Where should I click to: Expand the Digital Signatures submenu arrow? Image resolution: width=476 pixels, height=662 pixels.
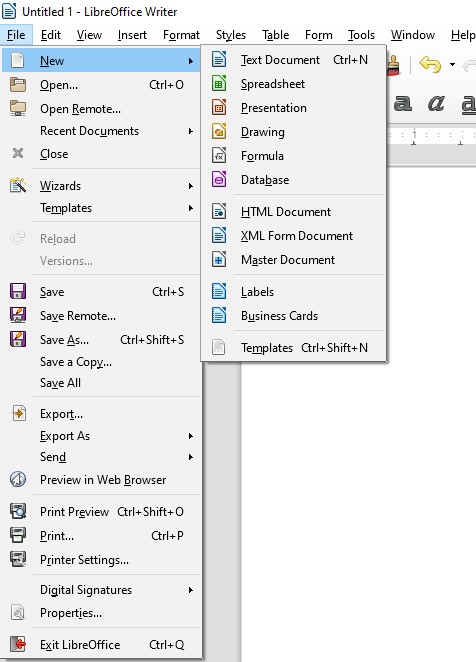[x=191, y=590]
